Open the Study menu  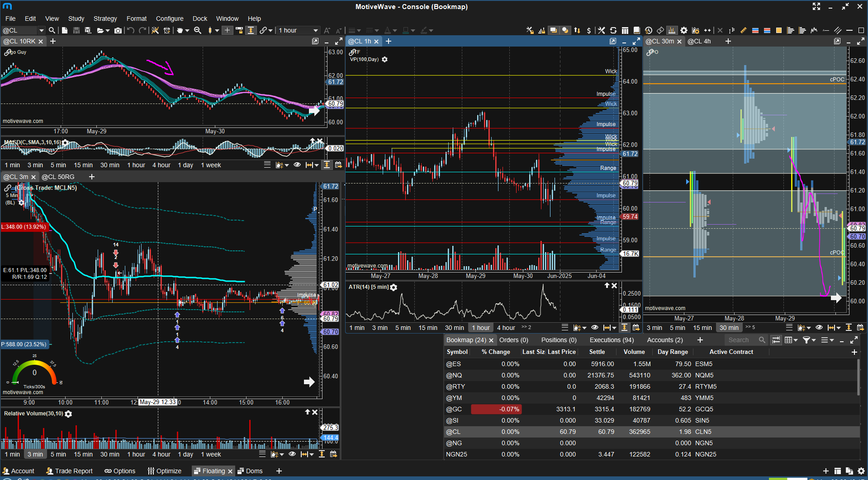pyautogui.click(x=76, y=19)
